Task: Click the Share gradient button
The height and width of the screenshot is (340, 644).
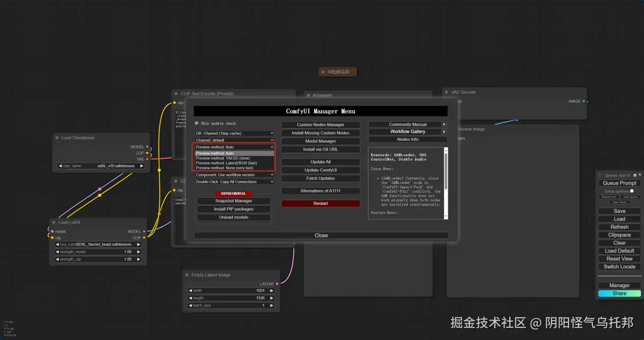Action: pos(620,293)
